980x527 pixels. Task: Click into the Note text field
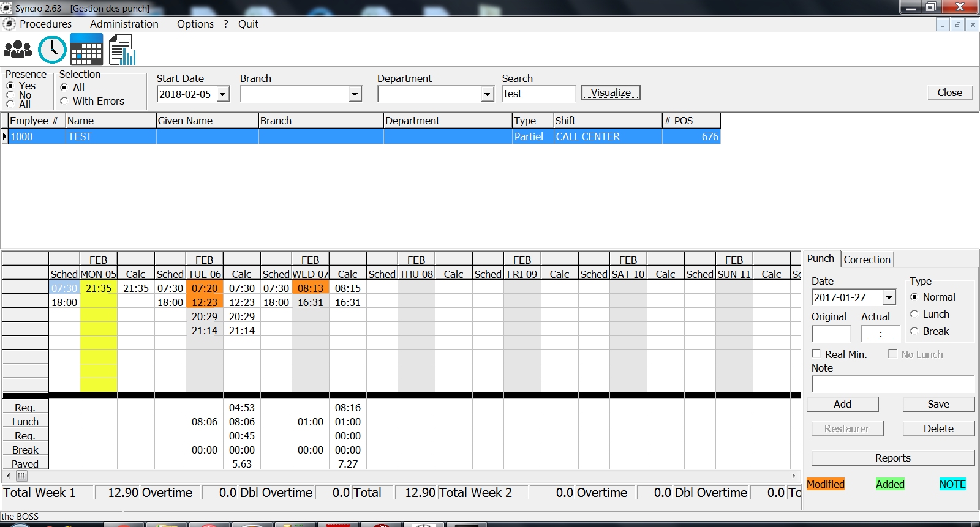point(892,384)
